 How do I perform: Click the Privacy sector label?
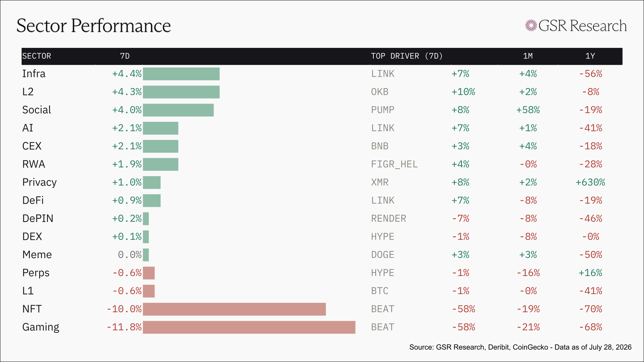coord(39,183)
